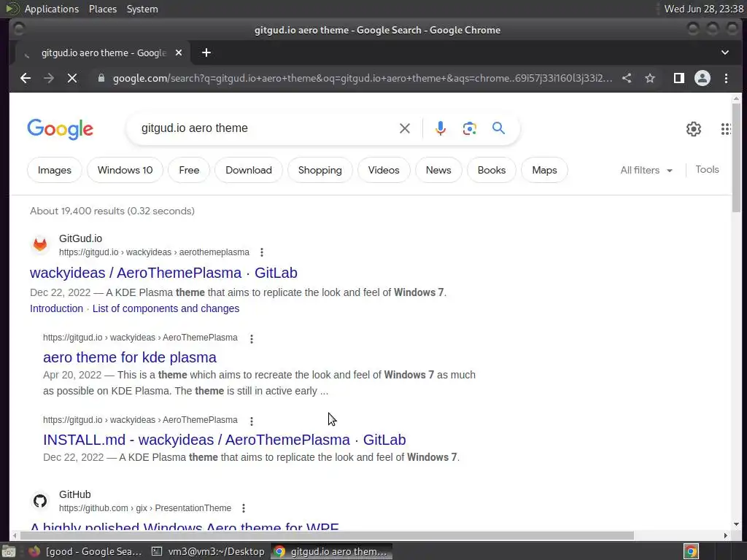Clear the search box text

point(404,128)
